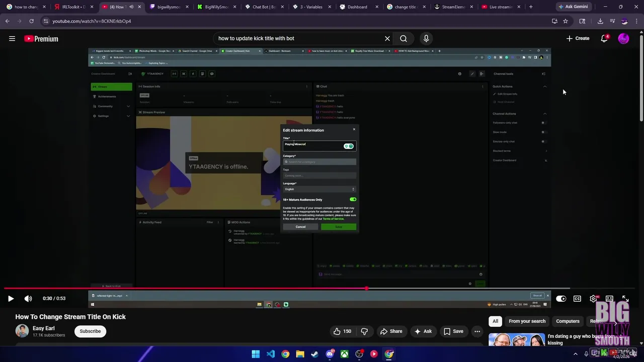Ask about this video

coord(423,331)
